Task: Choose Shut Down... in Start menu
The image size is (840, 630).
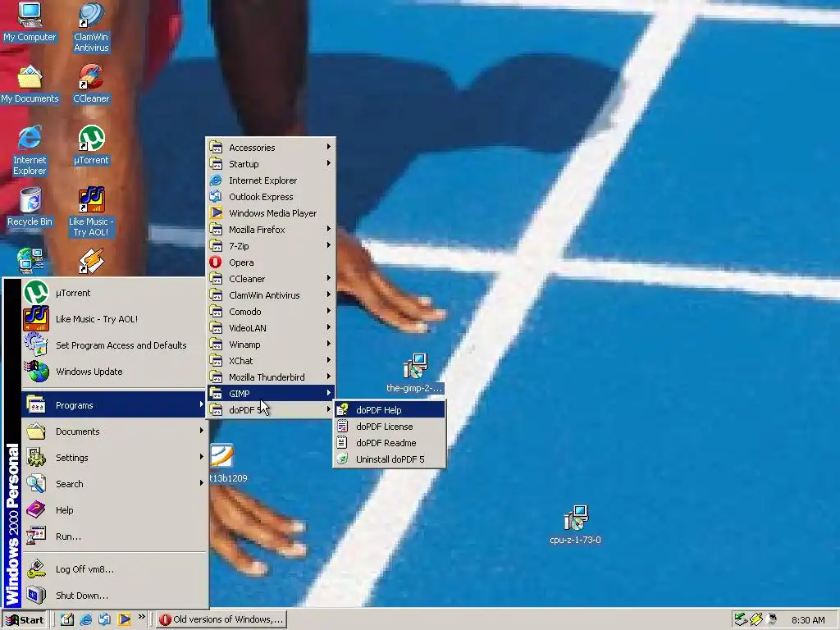Action: (113, 596)
